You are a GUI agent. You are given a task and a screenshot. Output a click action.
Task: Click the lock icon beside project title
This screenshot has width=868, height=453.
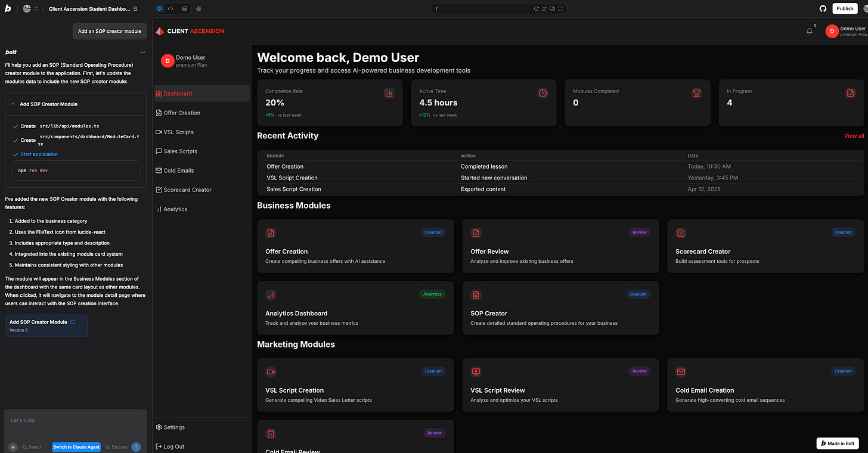136,9
